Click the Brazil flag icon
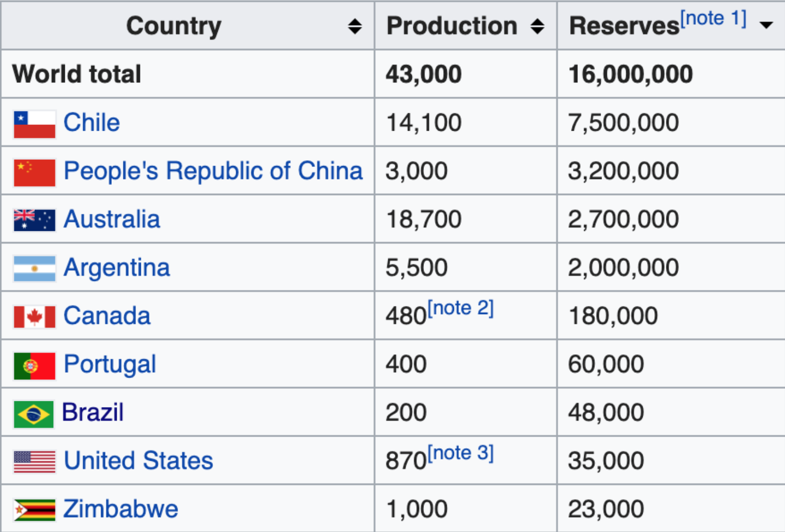This screenshot has width=785, height=532. pyautogui.click(x=33, y=414)
